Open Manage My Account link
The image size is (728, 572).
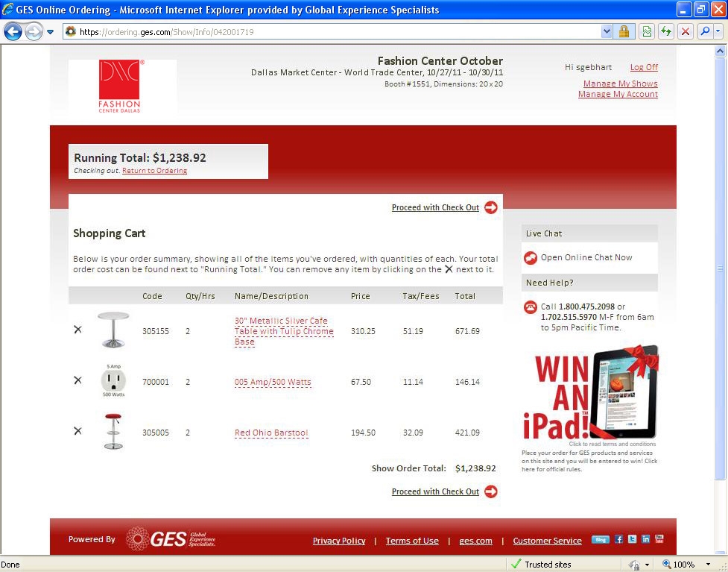[618, 94]
